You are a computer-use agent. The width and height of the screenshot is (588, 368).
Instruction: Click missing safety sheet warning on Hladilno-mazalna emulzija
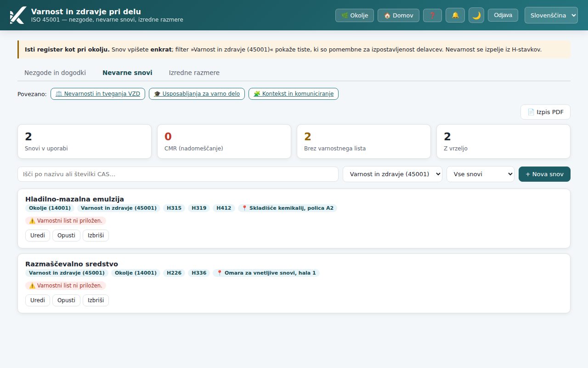tap(66, 221)
